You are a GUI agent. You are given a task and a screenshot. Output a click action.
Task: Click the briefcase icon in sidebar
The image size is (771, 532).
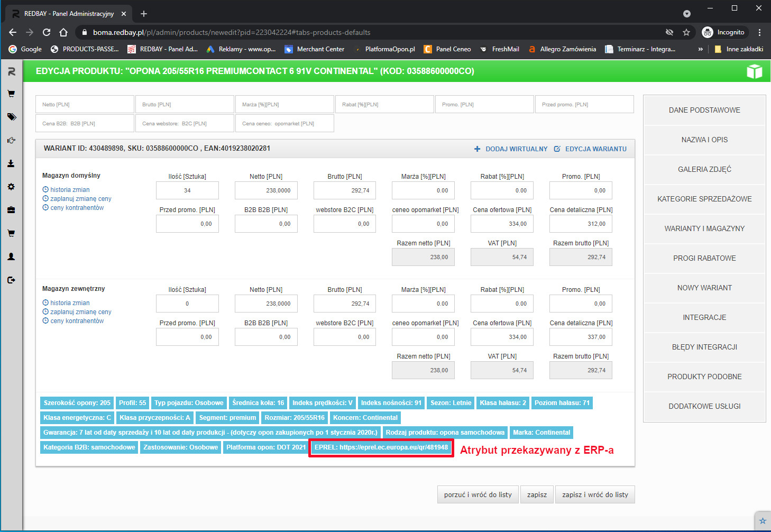[11, 210]
